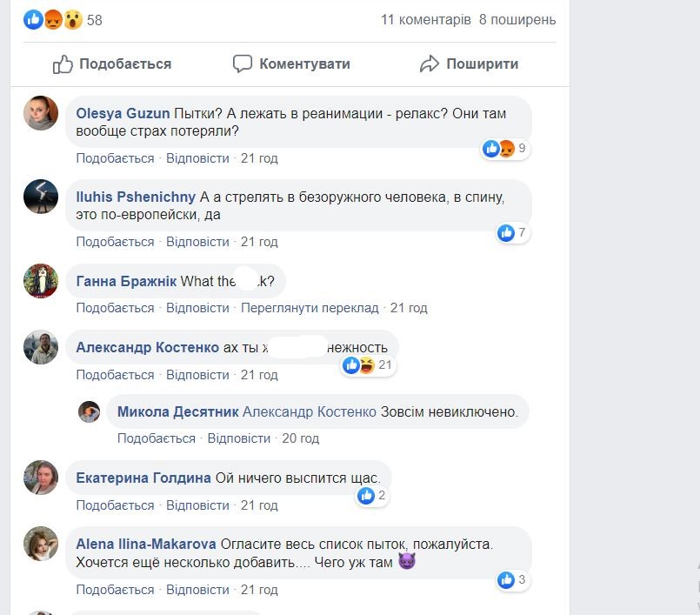
Task: Click the 20 год timestamp on Микола's reply
Action: 301,438
